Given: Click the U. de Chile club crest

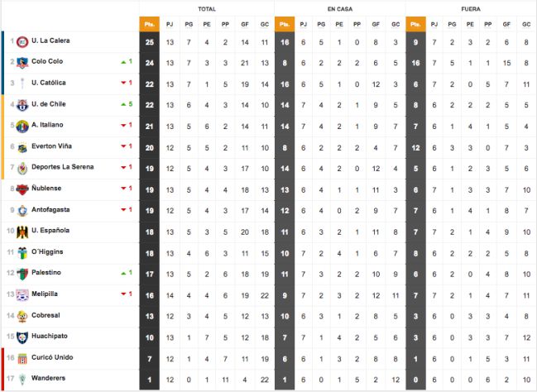Looking at the screenshot, I should (x=22, y=104).
